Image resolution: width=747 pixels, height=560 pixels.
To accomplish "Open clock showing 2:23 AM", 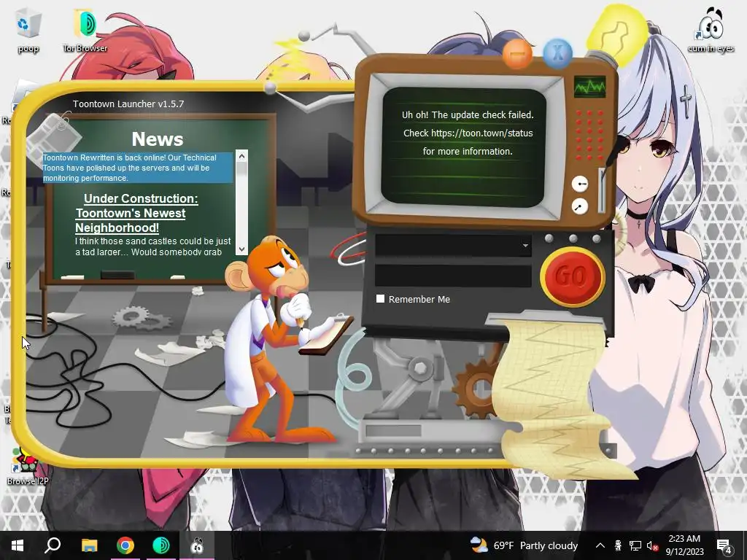I will click(x=684, y=545).
